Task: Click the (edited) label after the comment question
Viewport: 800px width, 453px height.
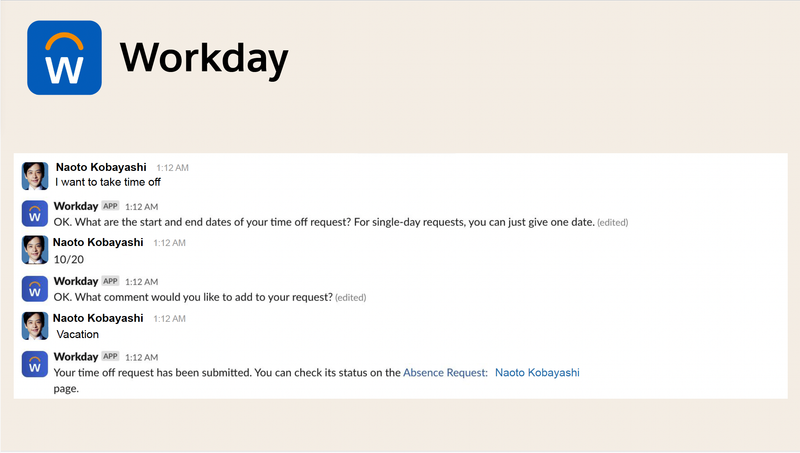Action: pyautogui.click(x=351, y=298)
